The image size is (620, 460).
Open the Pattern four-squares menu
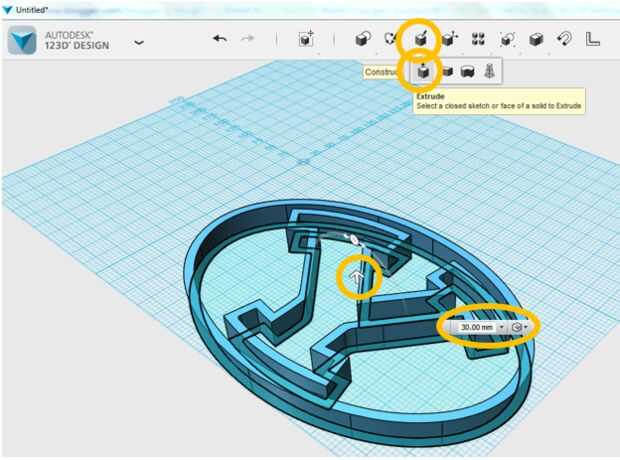[478, 39]
